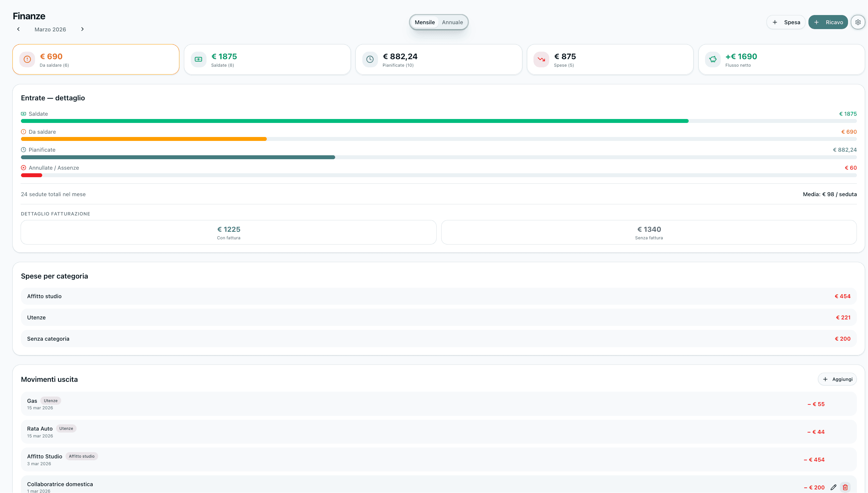This screenshot has height=493, width=868.
Task: Click the warning icon on the Da saldare card
Action: point(27,59)
